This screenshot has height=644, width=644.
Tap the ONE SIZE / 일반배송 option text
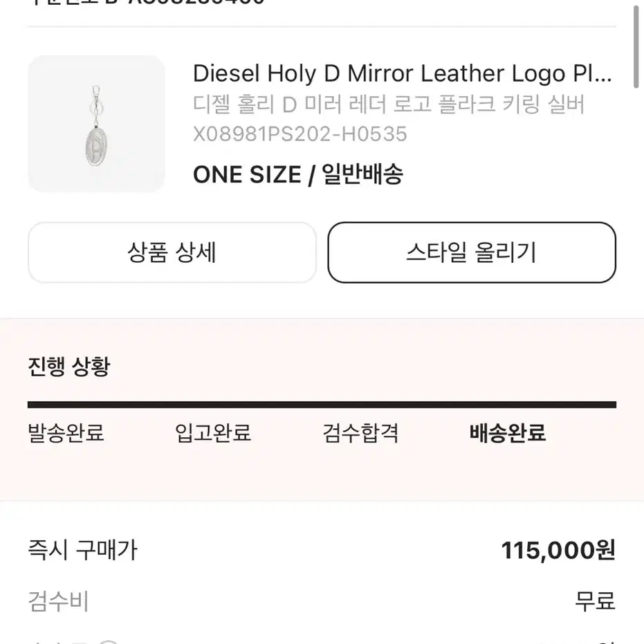pyautogui.click(x=298, y=174)
